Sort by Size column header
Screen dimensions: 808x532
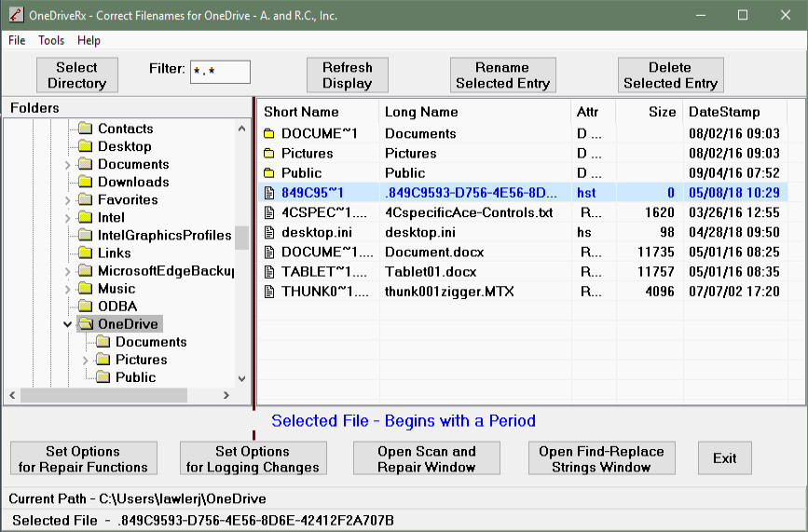coord(650,112)
